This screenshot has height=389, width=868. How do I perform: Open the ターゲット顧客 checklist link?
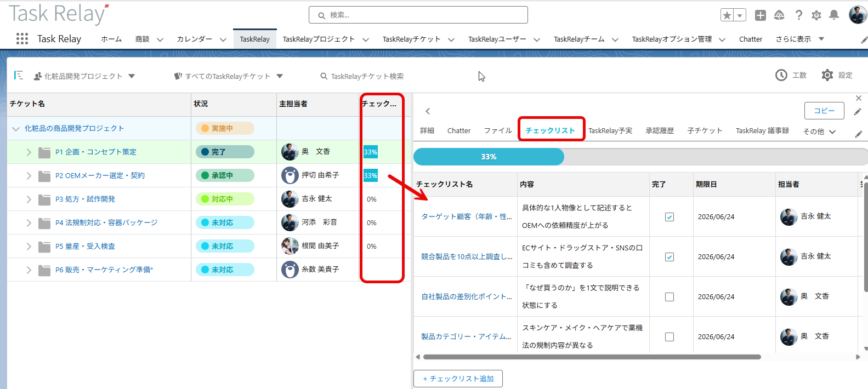(x=467, y=216)
